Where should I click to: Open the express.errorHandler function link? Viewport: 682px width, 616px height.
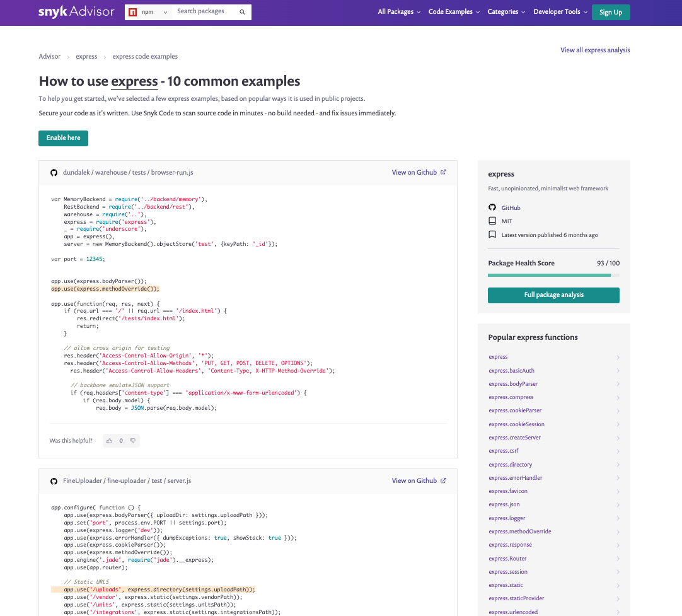pyautogui.click(x=515, y=478)
